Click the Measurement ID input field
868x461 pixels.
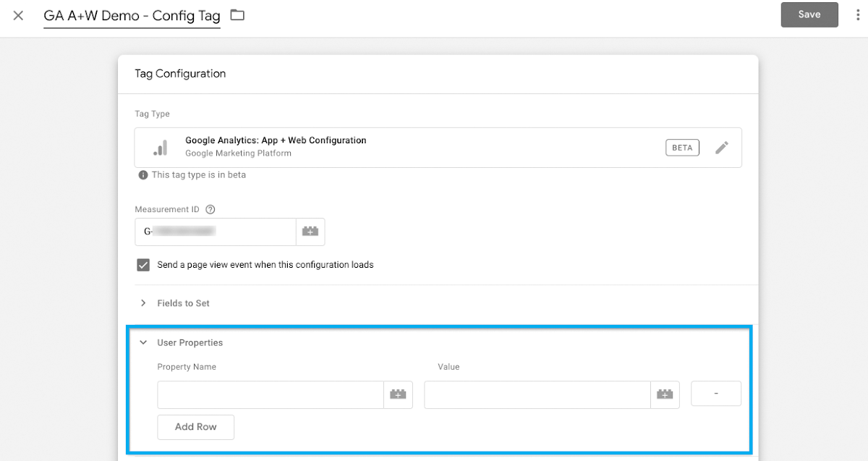215,232
